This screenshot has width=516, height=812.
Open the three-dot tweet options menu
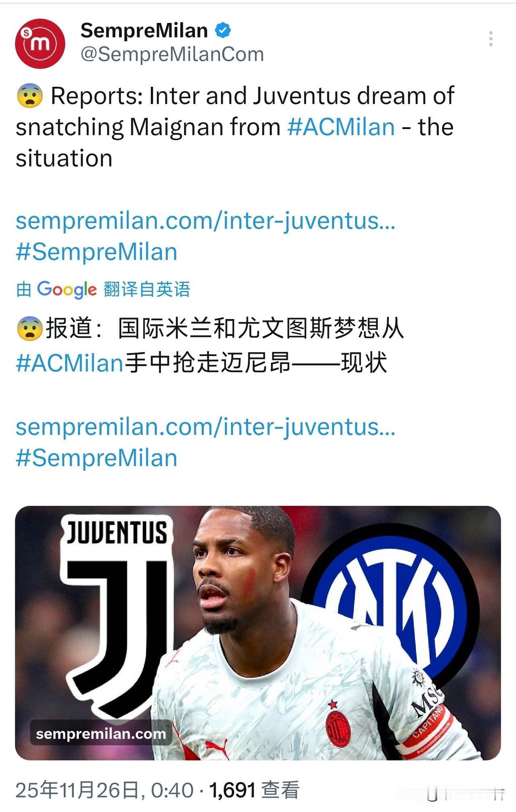(491, 39)
